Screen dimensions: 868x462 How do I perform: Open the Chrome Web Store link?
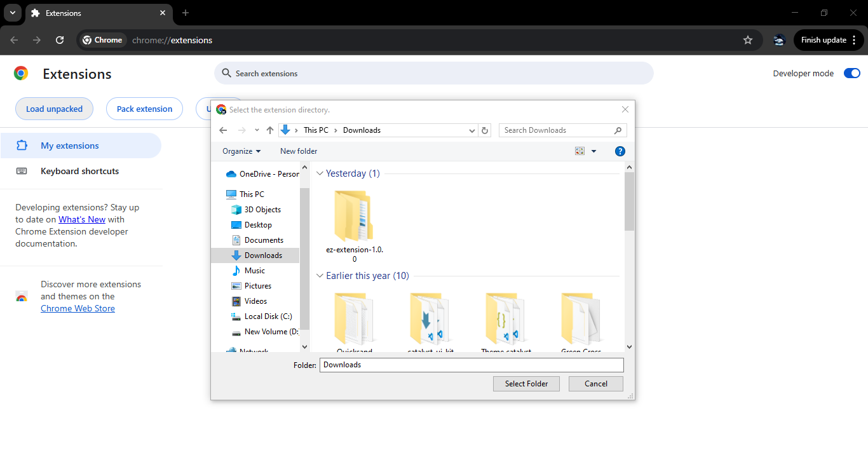78,309
